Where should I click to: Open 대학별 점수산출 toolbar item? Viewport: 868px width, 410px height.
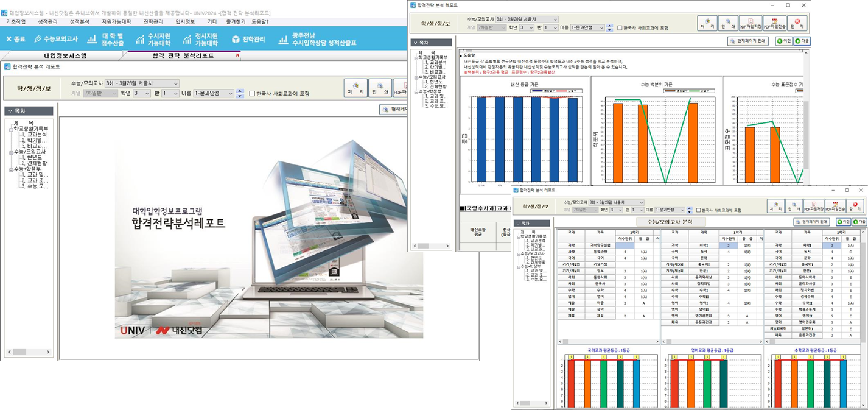pyautogui.click(x=106, y=39)
